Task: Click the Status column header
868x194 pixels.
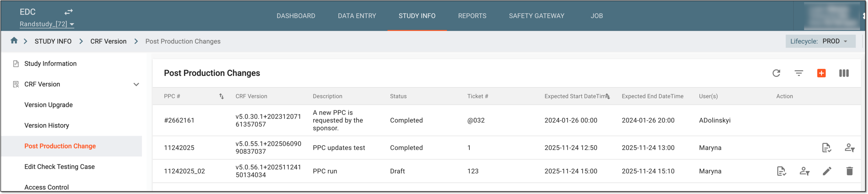Action: point(398,96)
